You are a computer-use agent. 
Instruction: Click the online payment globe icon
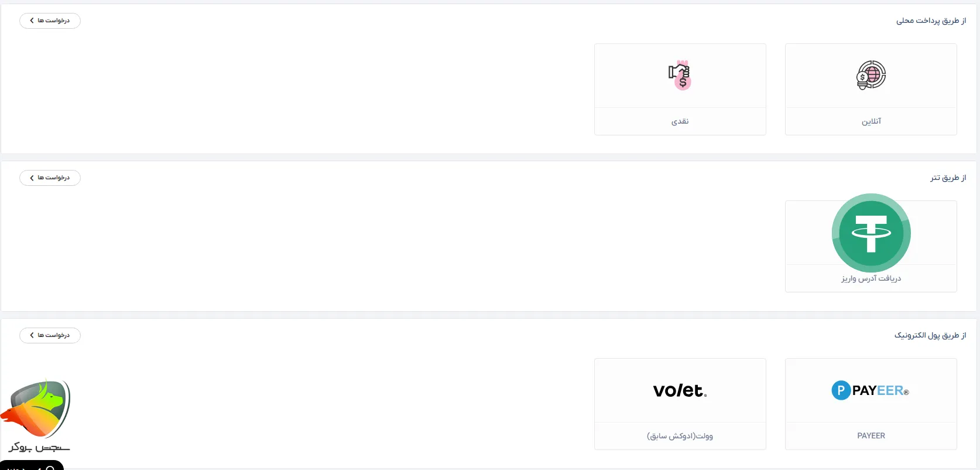pos(871,75)
